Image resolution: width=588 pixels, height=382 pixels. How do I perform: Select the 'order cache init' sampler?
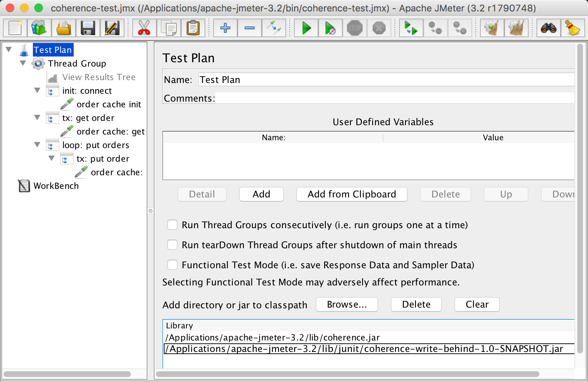click(x=109, y=104)
